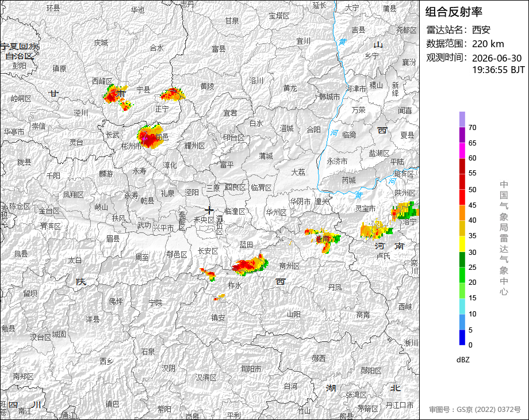Click the '宝塔区' map label
This screenshot has height=420, width=529.
tap(279, 16)
